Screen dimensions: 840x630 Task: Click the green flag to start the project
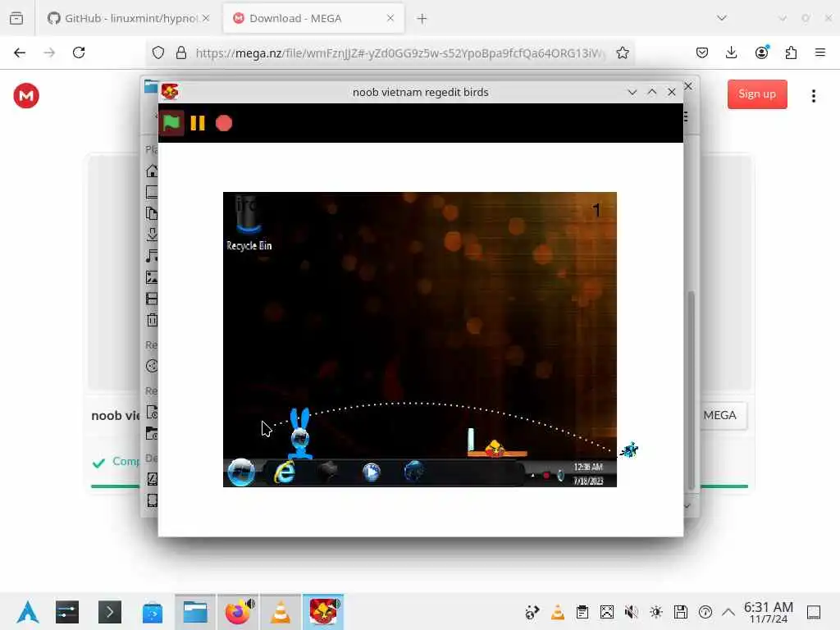coord(171,123)
